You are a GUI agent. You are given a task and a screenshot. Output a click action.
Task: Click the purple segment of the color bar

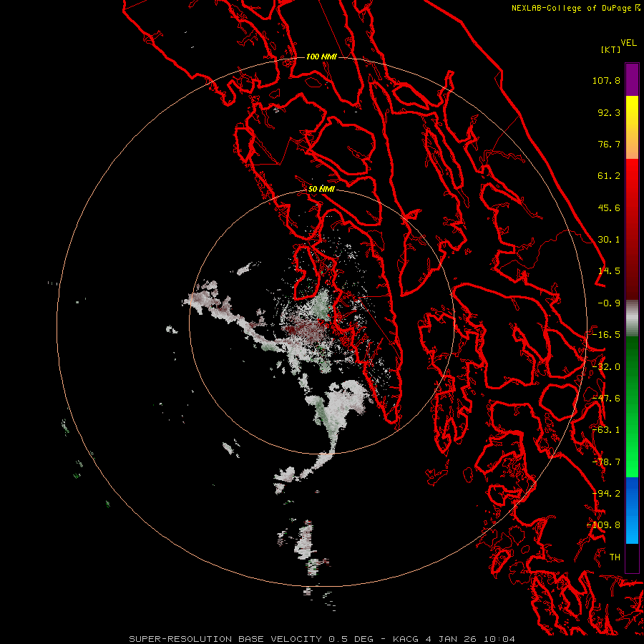[x=632, y=79]
